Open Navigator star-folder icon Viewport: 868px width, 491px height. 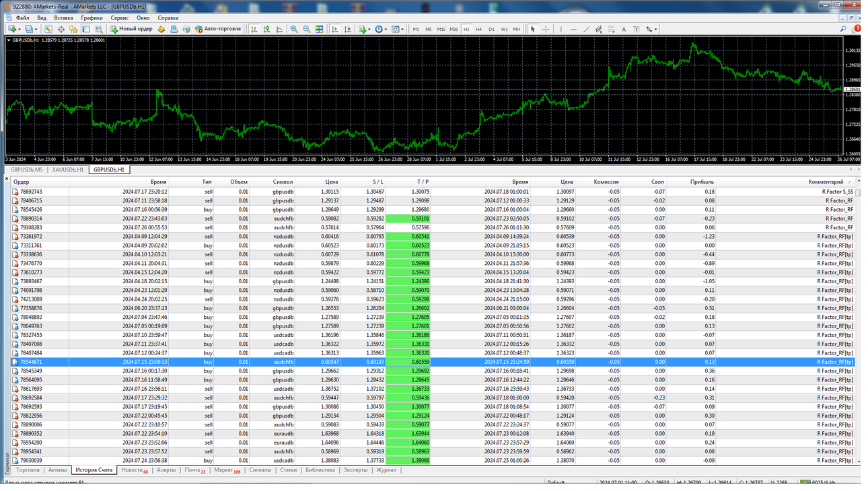click(x=73, y=29)
